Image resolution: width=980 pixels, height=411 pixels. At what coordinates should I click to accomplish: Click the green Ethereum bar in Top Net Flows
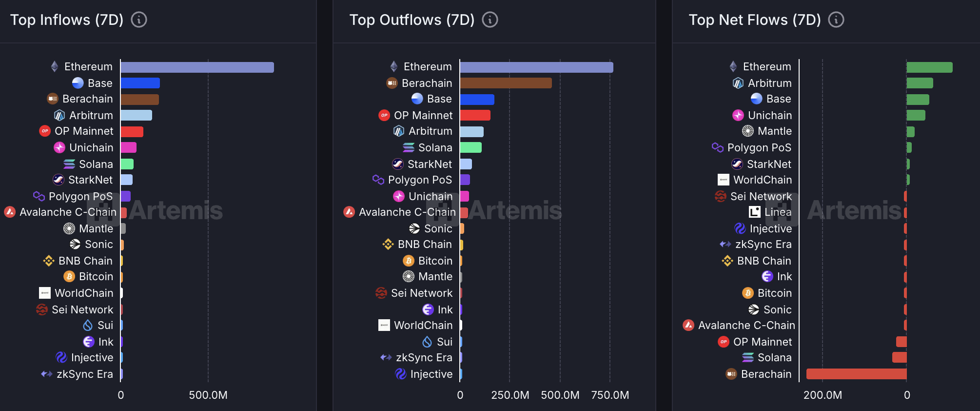click(x=930, y=67)
